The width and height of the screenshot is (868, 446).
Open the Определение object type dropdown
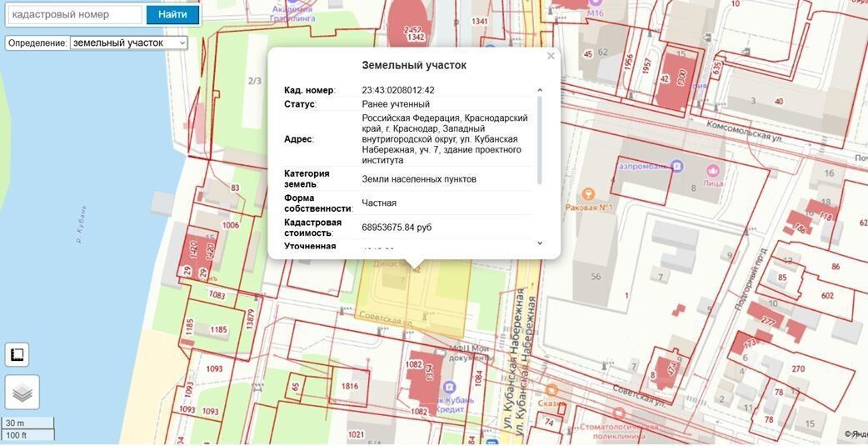[129, 43]
